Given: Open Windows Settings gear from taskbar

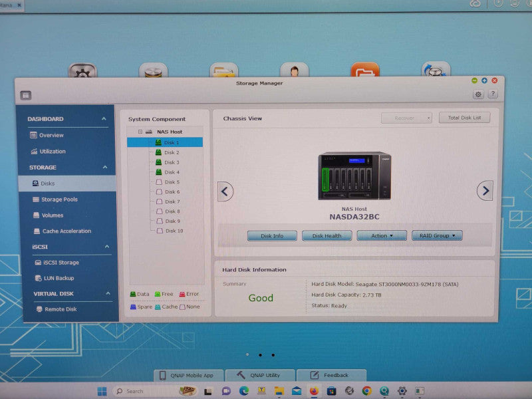Looking at the screenshot, I should (402, 391).
